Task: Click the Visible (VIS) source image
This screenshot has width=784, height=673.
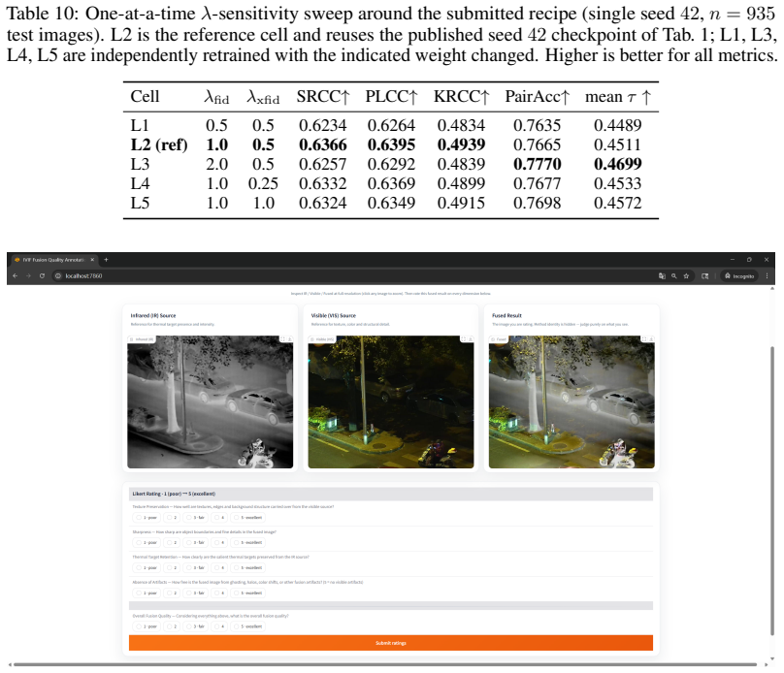Action: click(390, 402)
